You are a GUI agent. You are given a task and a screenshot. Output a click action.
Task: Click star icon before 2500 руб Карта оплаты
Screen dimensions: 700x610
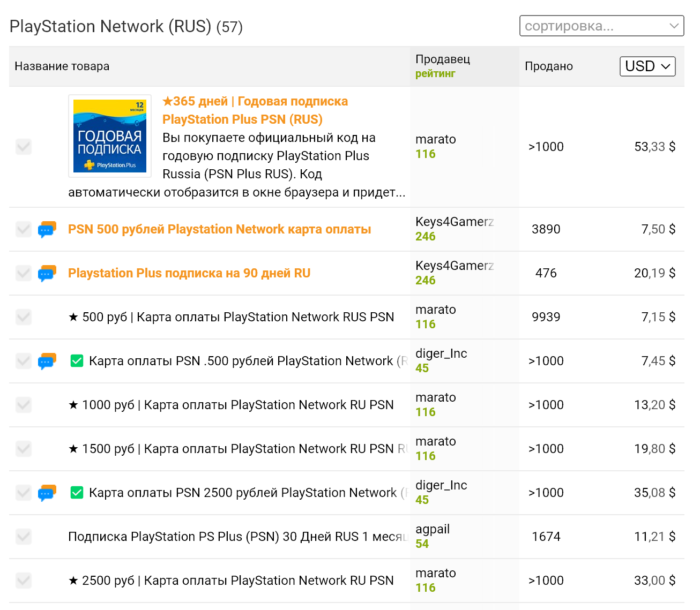click(x=73, y=581)
